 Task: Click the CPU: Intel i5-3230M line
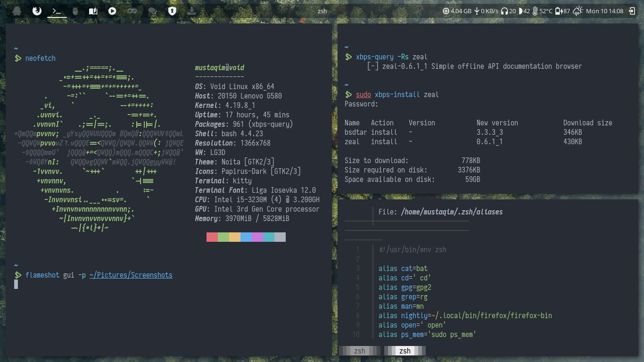click(x=257, y=200)
